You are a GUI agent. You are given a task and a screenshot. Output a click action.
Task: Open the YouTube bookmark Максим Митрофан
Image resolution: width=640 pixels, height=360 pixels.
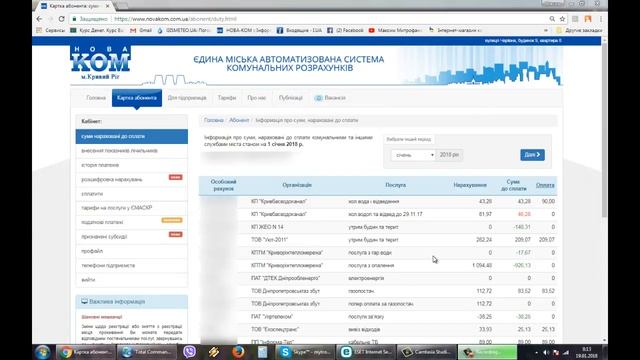(395, 30)
